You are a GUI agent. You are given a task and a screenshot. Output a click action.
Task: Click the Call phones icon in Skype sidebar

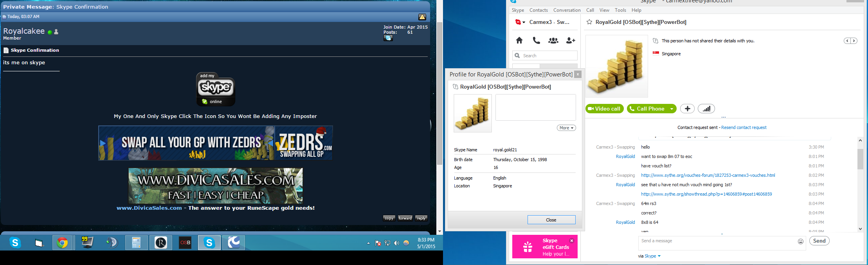point(536,40)
